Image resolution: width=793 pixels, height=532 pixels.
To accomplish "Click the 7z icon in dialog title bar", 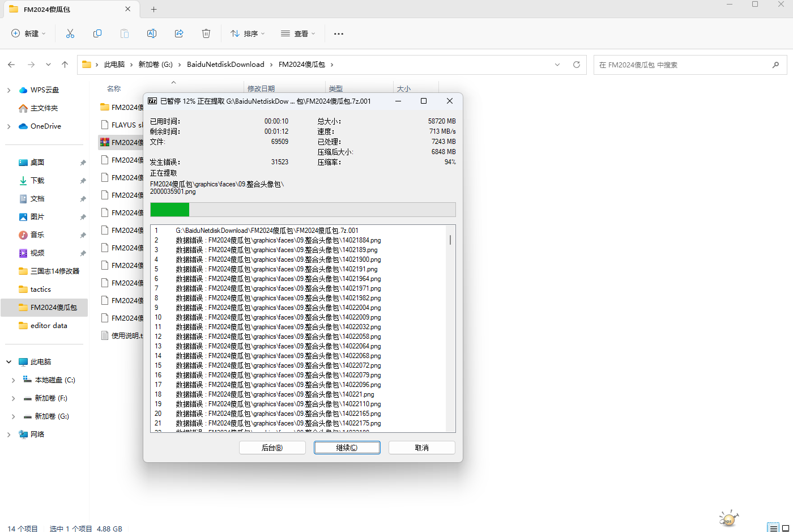I will click(152, 101).
